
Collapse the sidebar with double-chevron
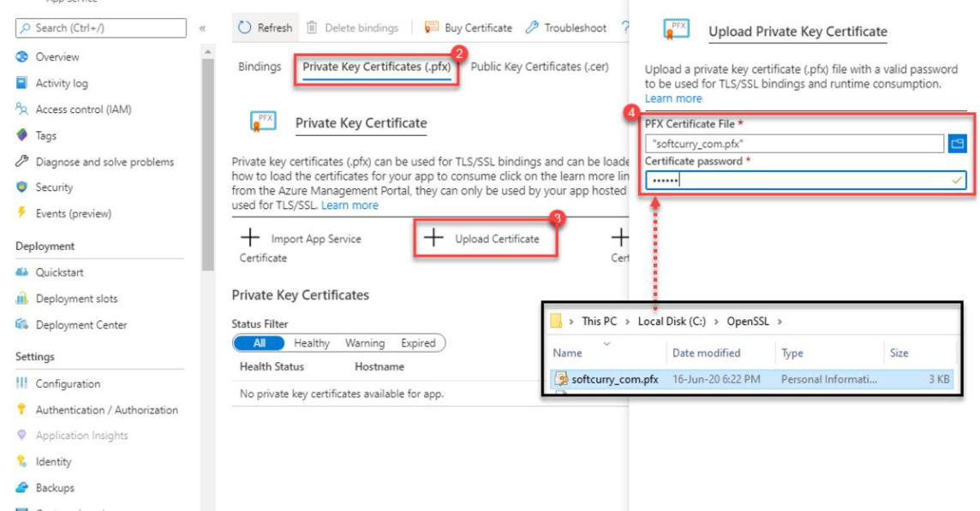click(202, 28)
